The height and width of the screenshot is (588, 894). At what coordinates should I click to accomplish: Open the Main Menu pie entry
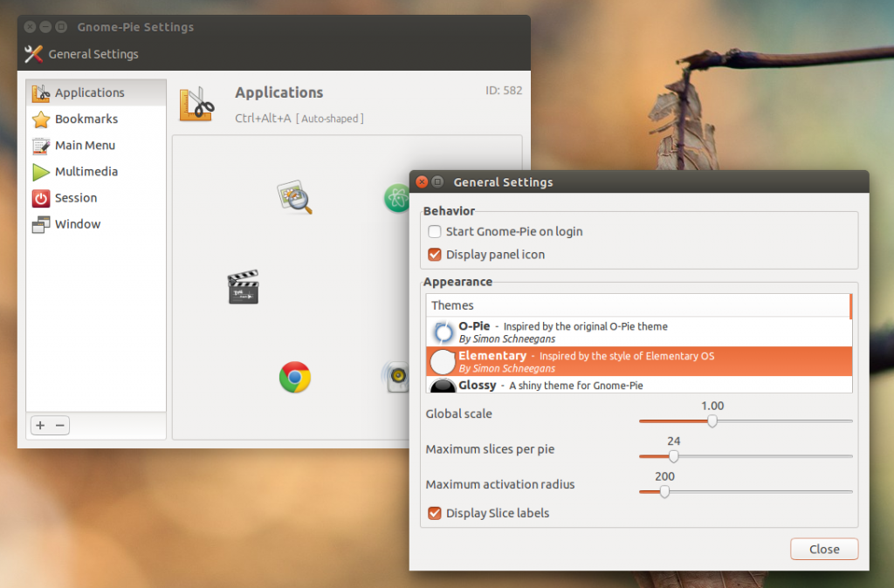(x=84, y=146)
